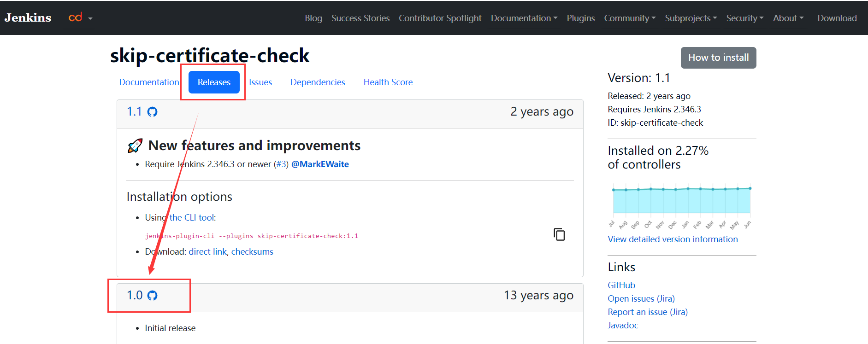Open pull request #3 link
This screenshot has width=868, height=344.
[281, 164]
